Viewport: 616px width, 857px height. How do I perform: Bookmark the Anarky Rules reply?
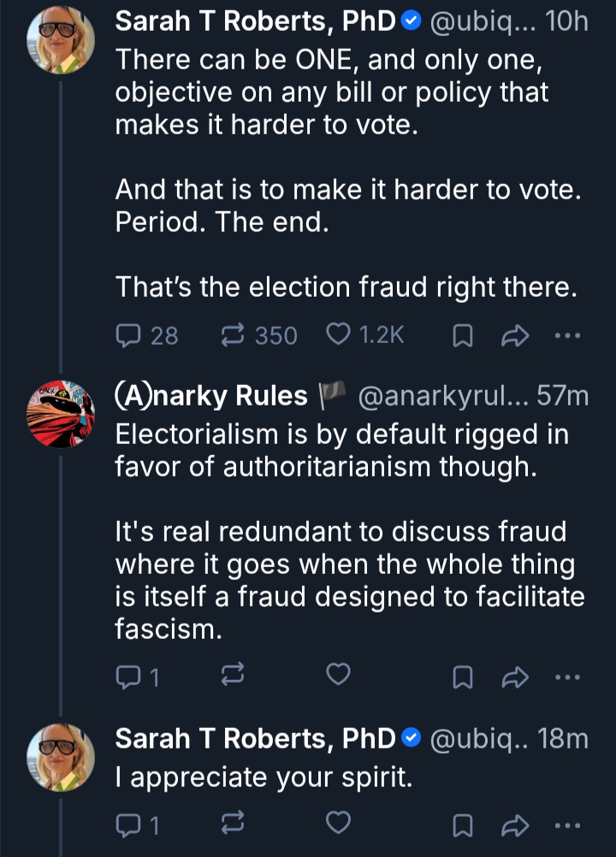pyautogui.click(x=462, y=677)
